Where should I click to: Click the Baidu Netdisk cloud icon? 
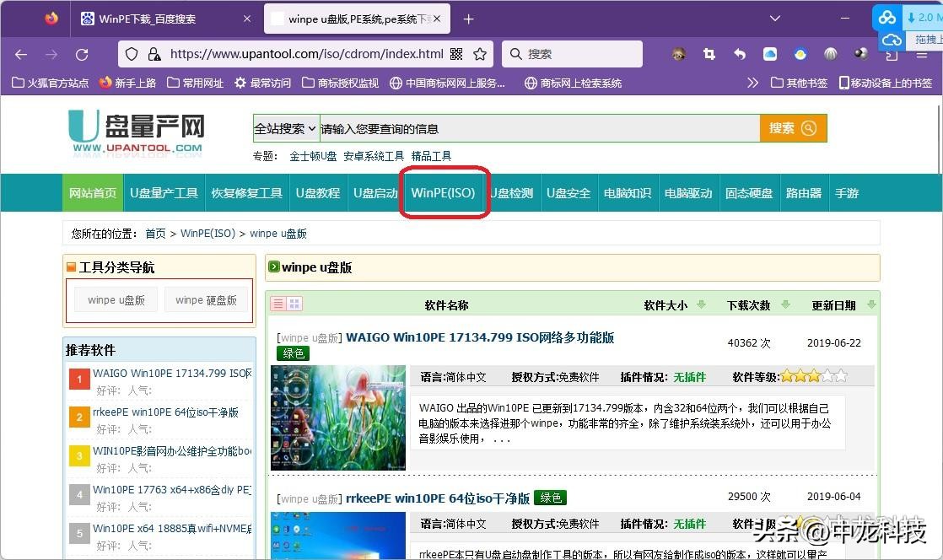pyautogui.click(x=769, y=53)
